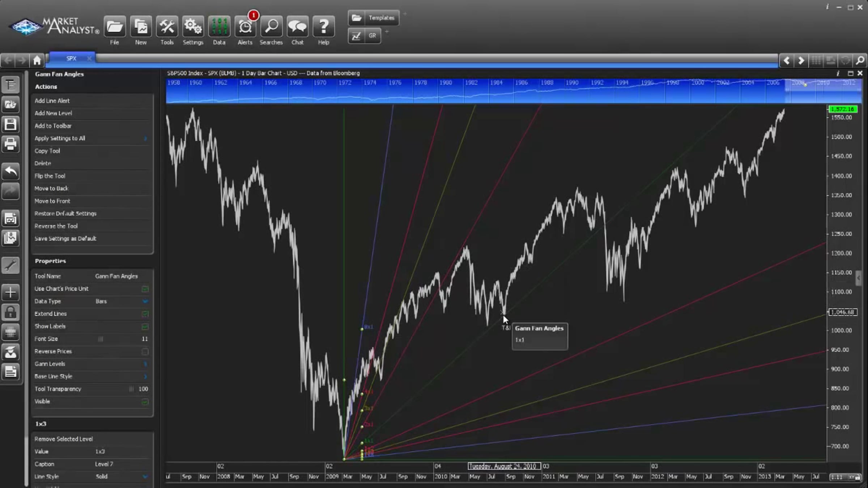The width and height of the screenshot is (868, 488).
Task: Enable the Reverse Prices checkbox
Action: (145, 352)
